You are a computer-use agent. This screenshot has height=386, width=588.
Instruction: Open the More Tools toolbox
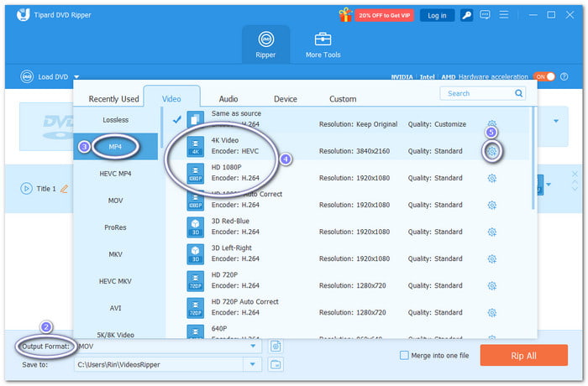323,39
